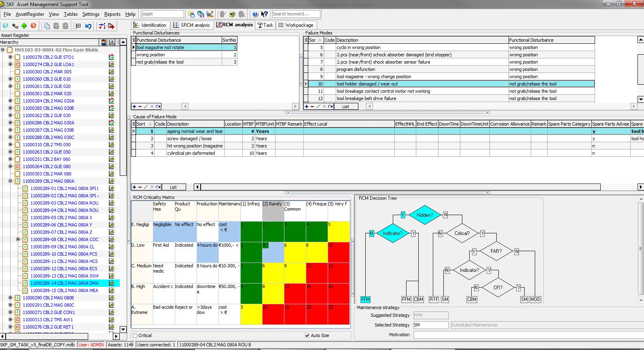Click the chart icon in Hierarchy header

click(112, 42)
